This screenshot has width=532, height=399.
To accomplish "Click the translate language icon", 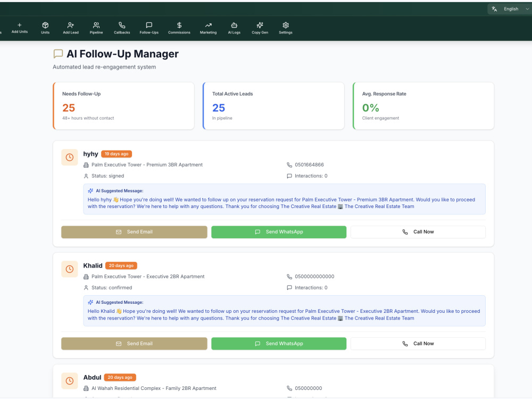I will 494,9.
